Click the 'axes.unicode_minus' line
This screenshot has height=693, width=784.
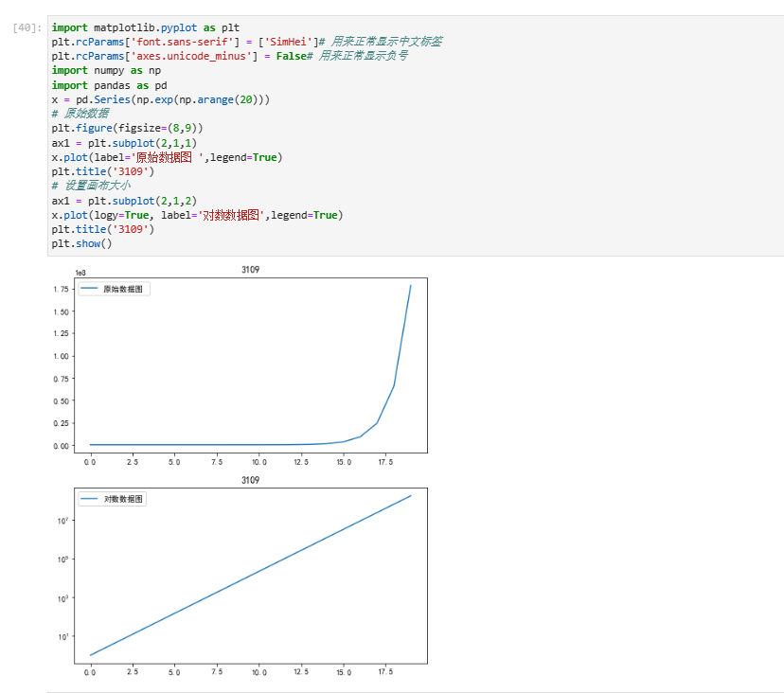coord(229,56)
